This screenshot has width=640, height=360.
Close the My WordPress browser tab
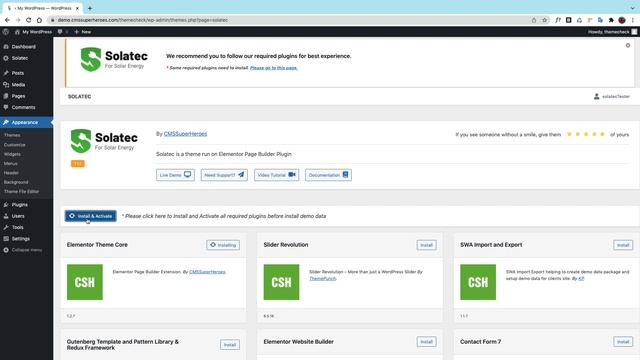(x=77, y=8)
